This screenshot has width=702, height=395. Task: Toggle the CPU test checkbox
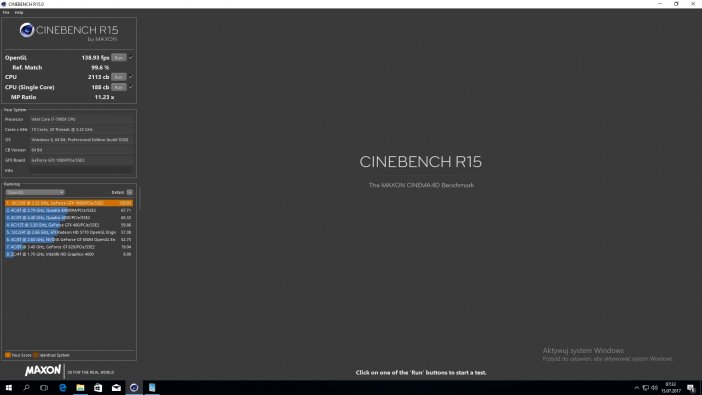click(x=131, y=77)
